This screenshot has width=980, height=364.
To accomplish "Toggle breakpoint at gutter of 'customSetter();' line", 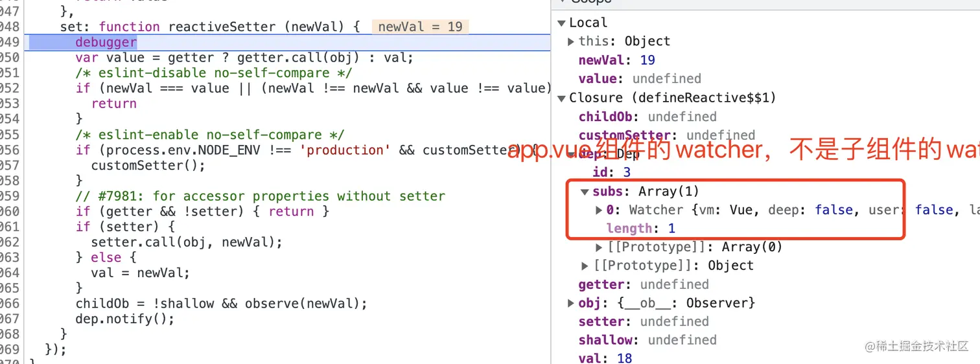I will coord(10,165).
